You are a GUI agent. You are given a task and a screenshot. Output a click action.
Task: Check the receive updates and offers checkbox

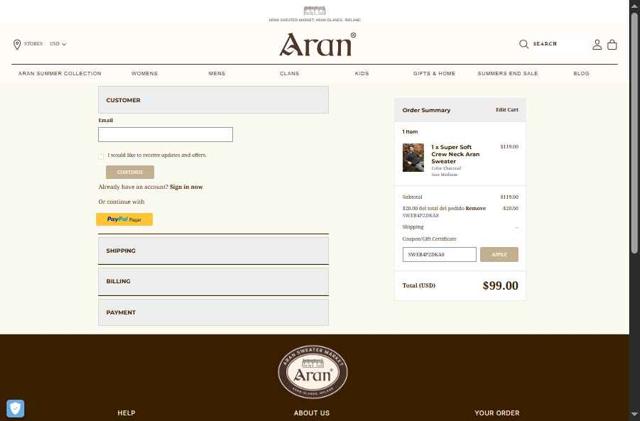coord(101,156)
